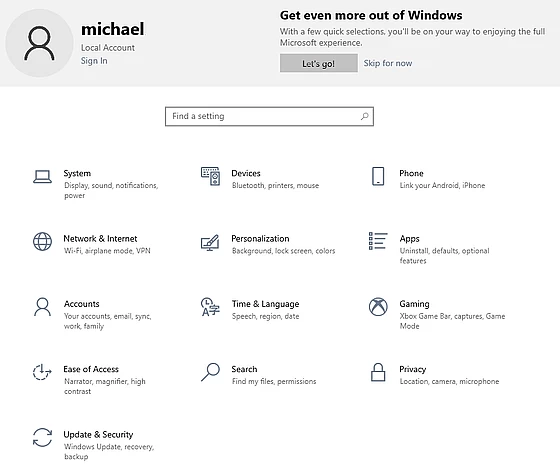Open the Devices keyboard and speaker icon
The image size is (560, 465).
click(210, 176)
